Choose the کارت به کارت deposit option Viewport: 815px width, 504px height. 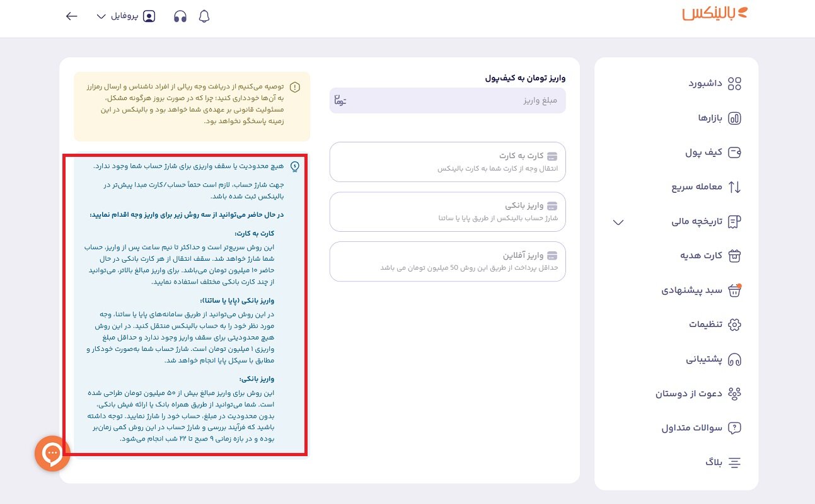click(x=447, y=161)
